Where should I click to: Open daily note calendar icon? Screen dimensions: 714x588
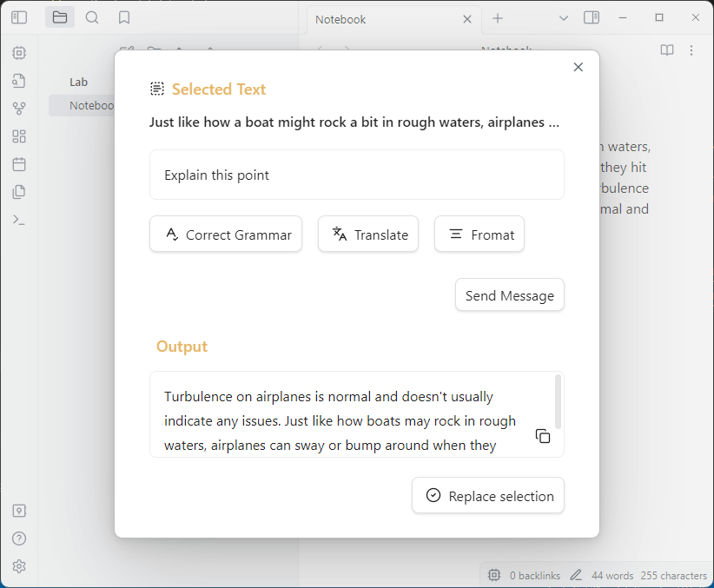(x=19, y=164)
